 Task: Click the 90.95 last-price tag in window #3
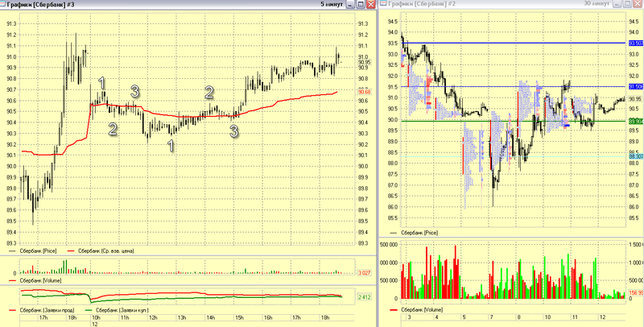(x=365, y=63)
